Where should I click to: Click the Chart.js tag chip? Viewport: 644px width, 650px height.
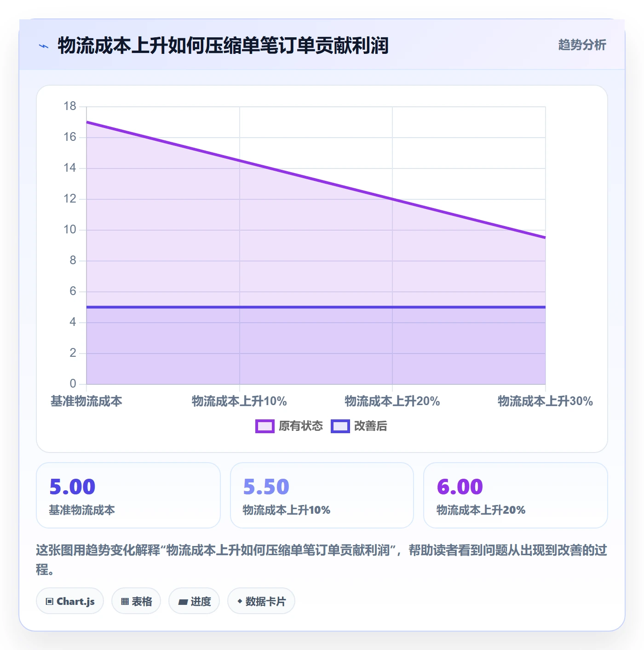[x=70, y=601]
